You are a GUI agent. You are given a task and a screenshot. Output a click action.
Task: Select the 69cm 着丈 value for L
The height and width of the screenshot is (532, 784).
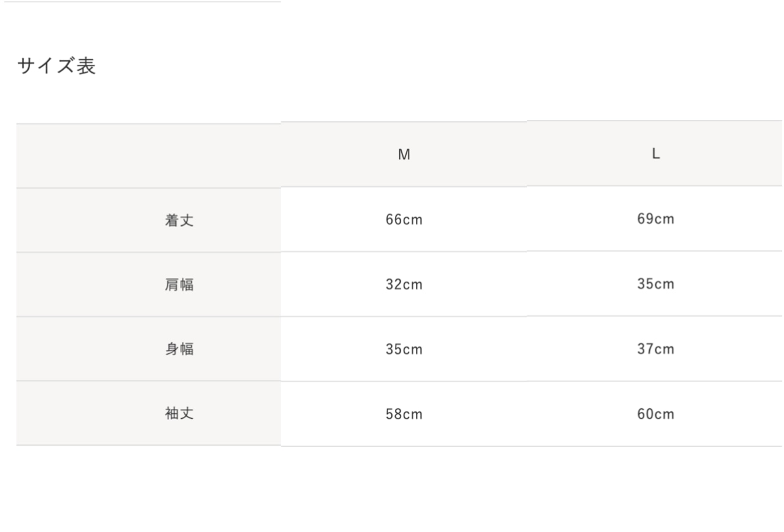tap(655, 219)
